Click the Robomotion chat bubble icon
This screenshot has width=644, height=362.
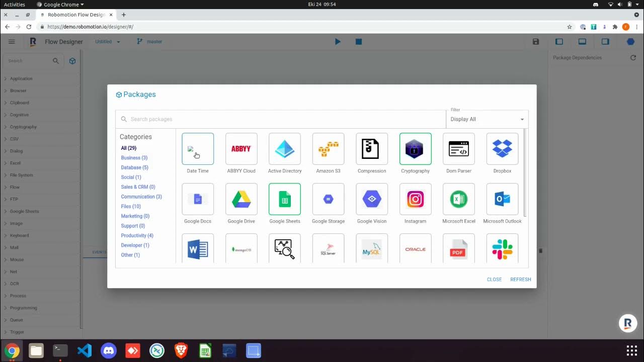coord(628,323)
